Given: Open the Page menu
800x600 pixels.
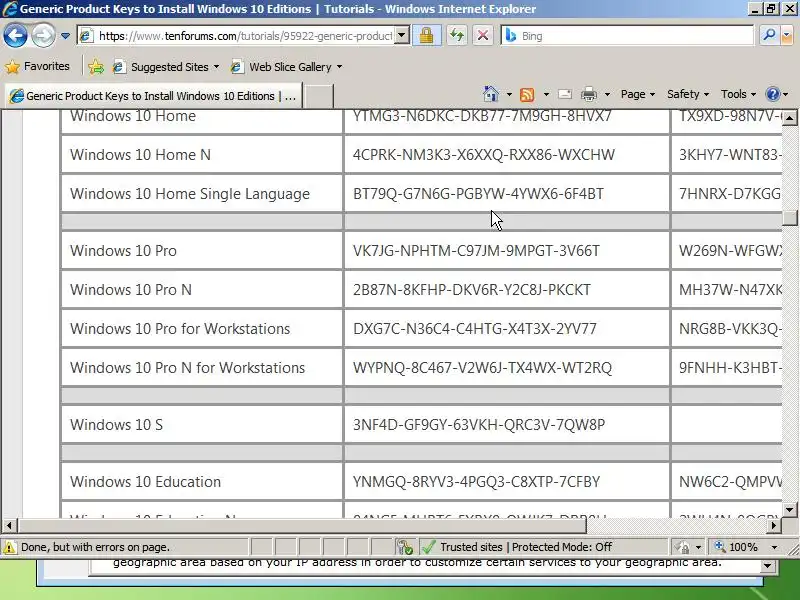Looking at the screenshot, I should [638, 94].
